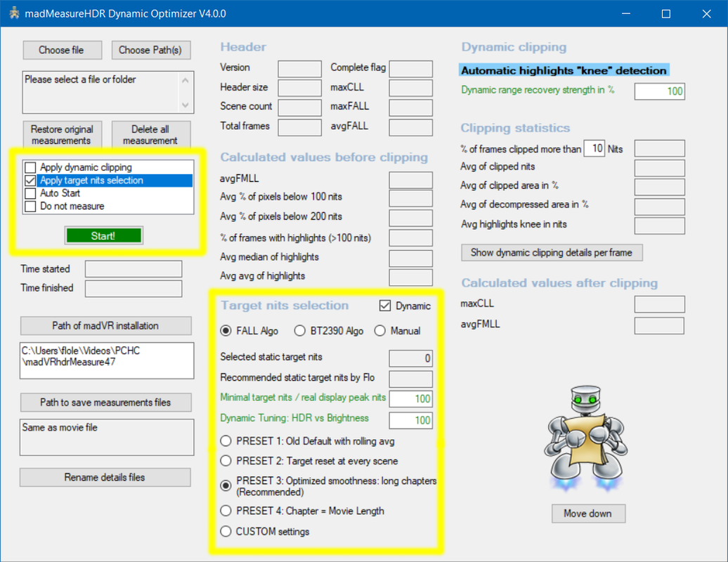Click the frames clipped Nits threshold field

(x=594, y=148)
